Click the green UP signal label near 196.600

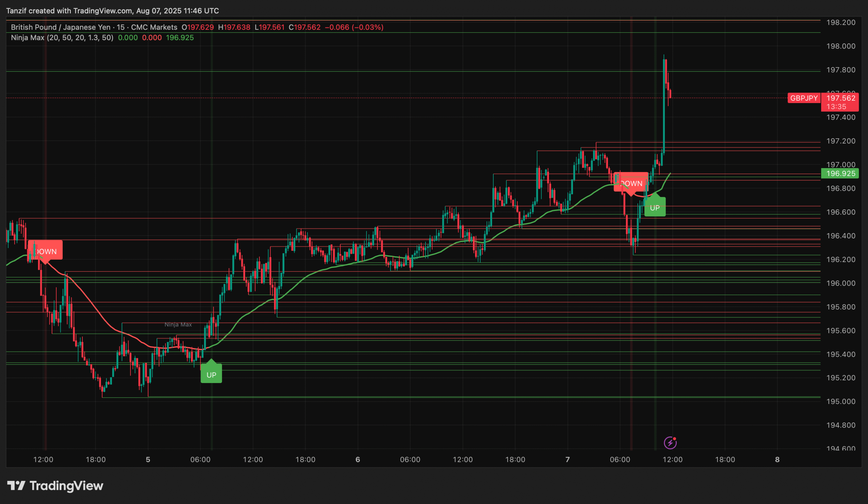pyautogui.click(x=655, y=205)
